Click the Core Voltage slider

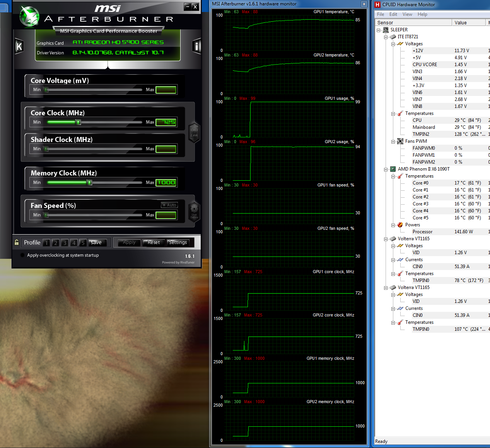pyautogui.click(x=93, y=90)
